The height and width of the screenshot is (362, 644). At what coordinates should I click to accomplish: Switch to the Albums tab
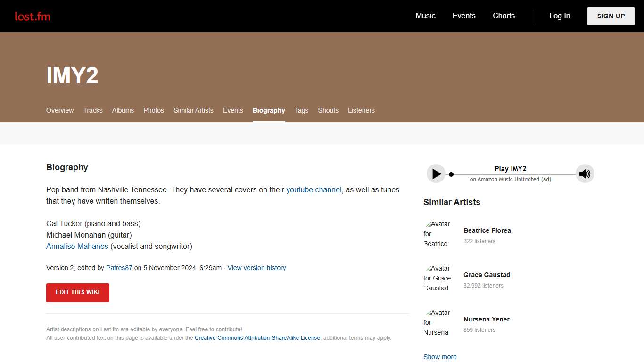point(123,110)
